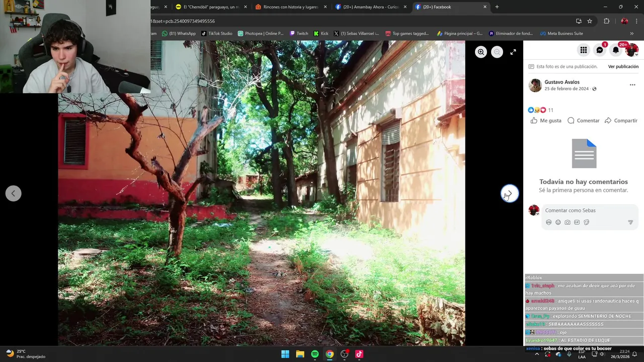The height and width of the screenshot is (362, 644).
Task: Switch to the Chernóbil paraguayo tab
Action: point(210,7)
